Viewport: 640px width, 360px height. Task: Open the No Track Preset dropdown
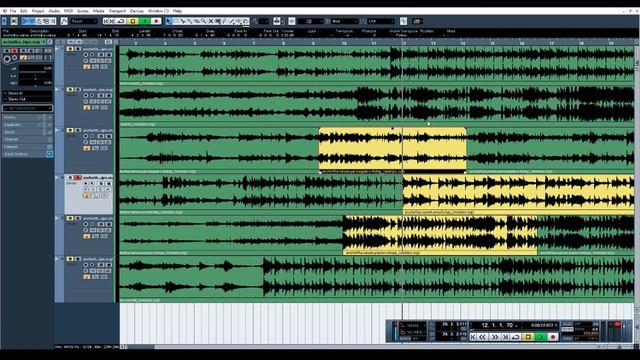27,108
